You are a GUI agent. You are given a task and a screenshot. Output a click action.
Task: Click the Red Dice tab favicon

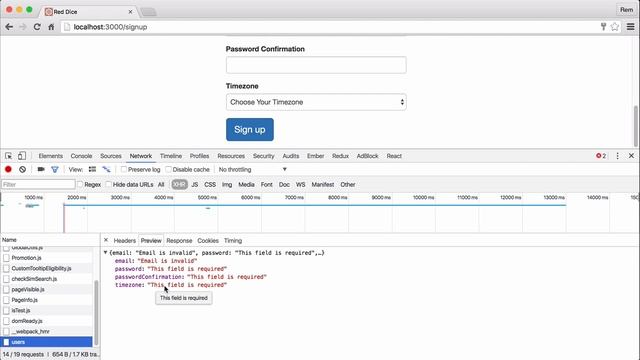point(49,12)
